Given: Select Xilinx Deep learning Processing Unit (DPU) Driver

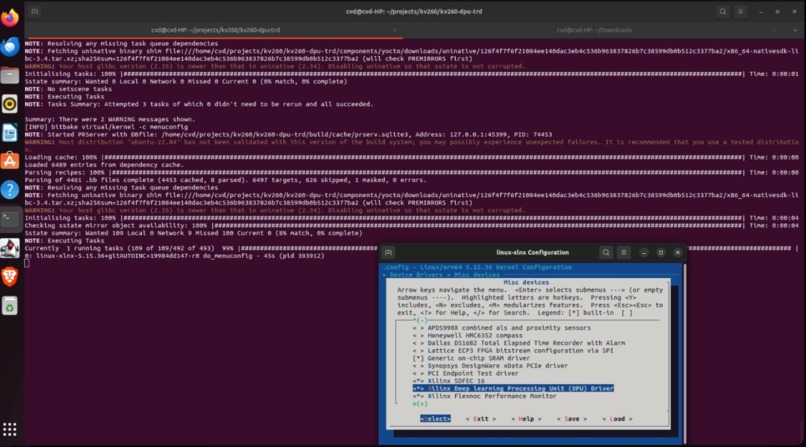Looking at the screenshot, I should tap(513, 388).
